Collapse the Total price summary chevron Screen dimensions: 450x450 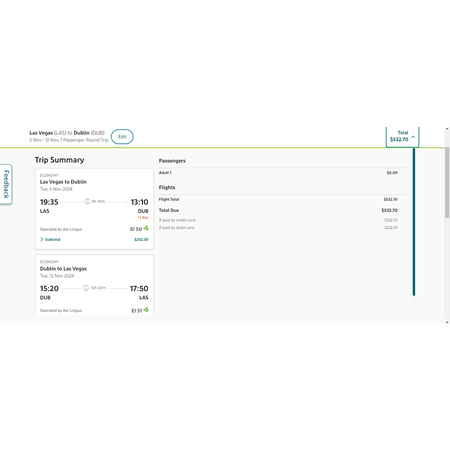coord(413,137)
